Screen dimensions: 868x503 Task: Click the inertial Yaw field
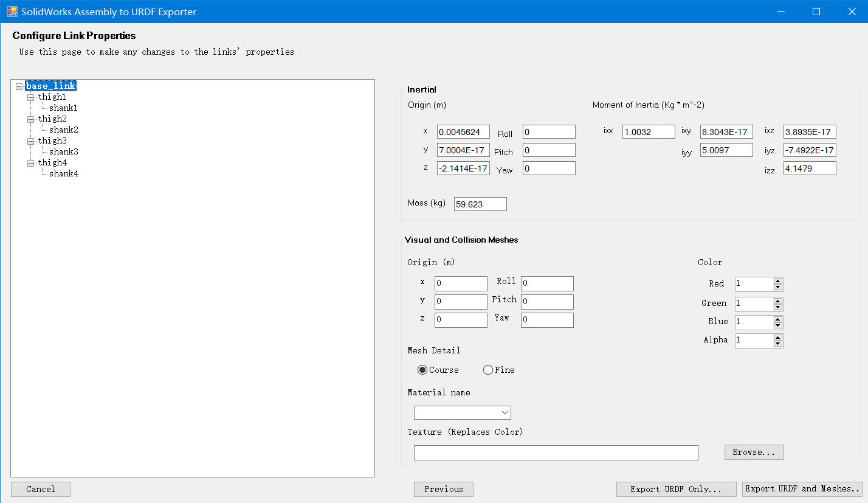coord(549,168)
